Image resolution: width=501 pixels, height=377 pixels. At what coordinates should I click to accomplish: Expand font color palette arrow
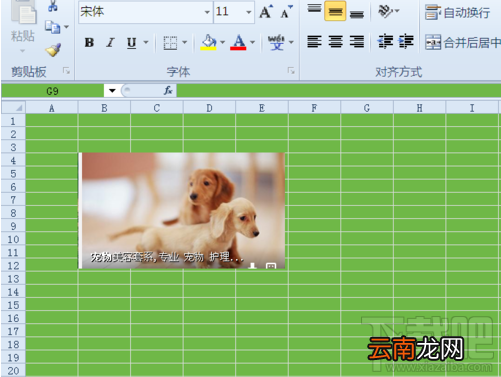point(252,42)
